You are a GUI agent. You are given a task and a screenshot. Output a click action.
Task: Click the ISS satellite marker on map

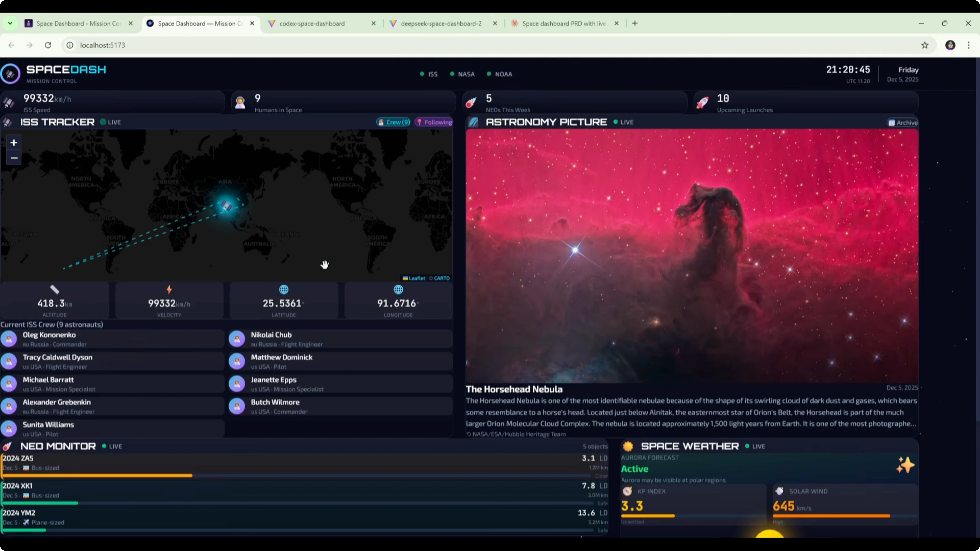(x=227, y=206)
